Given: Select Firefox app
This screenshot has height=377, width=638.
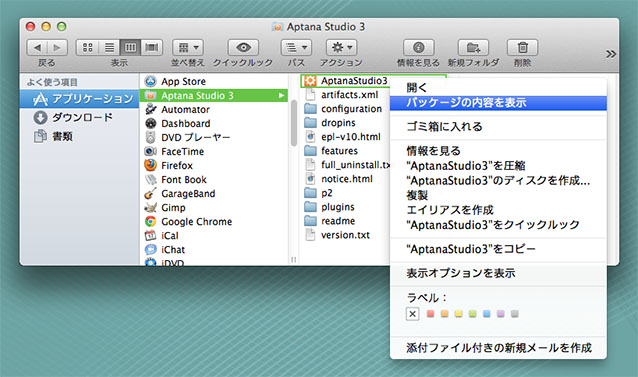Looking at the screenshot, I should coord(214,166).
